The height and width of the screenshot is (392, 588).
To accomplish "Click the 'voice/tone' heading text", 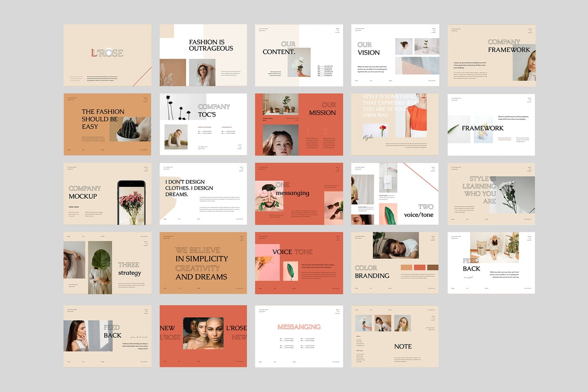I will point(418,215).
